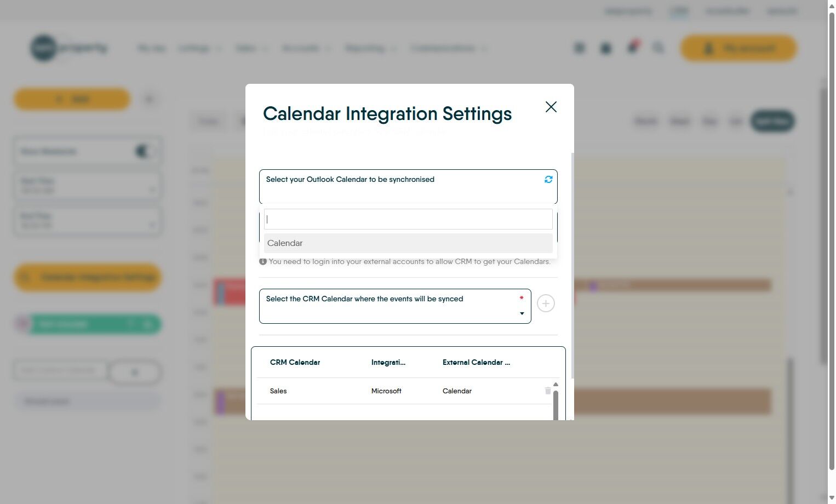Open the My account button

(738, 48)
